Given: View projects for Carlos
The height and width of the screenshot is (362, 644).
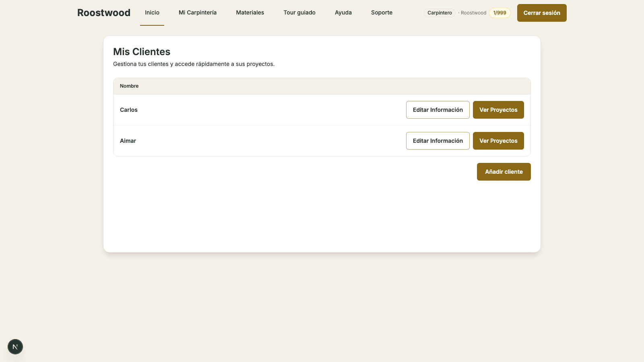Looking at the screenshot, I should 498,110.
